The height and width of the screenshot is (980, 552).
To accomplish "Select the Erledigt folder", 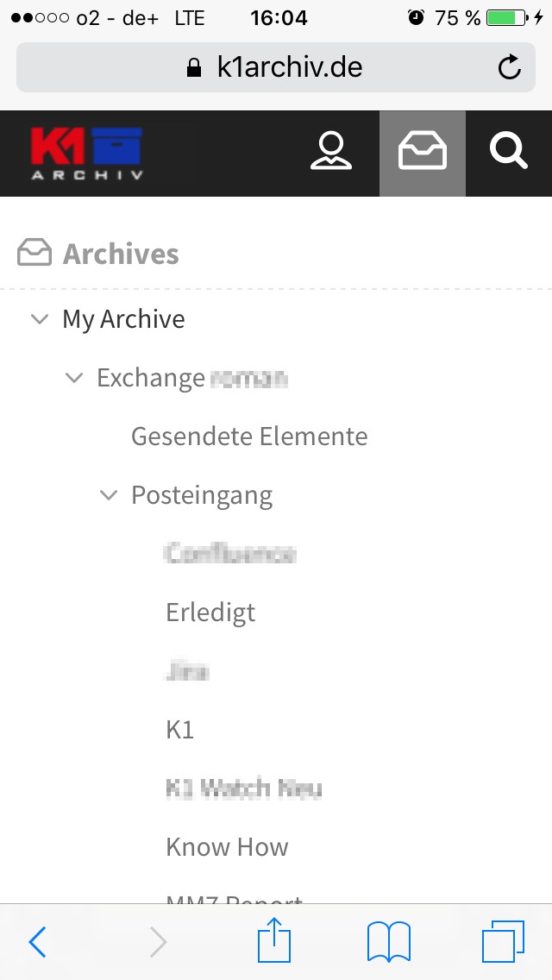I will 210,612.
